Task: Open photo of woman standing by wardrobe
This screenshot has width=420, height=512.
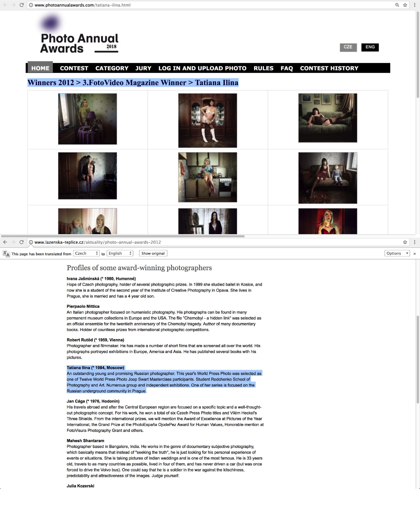Action: [x=87, y=176]
